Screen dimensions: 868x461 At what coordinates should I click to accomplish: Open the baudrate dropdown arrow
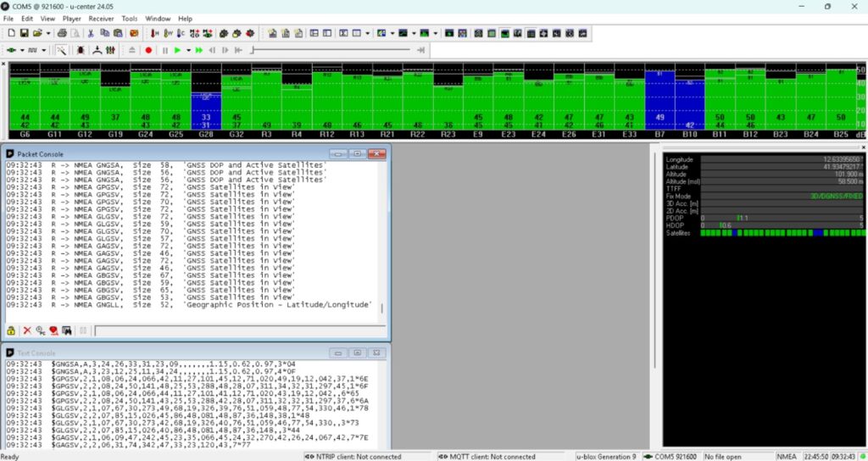point(44,50)
